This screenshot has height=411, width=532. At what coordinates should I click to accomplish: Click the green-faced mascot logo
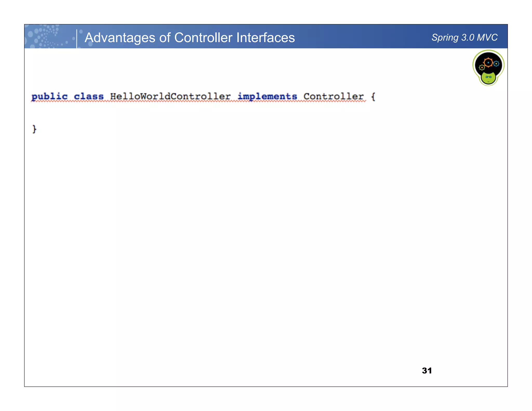click(488, 68)
